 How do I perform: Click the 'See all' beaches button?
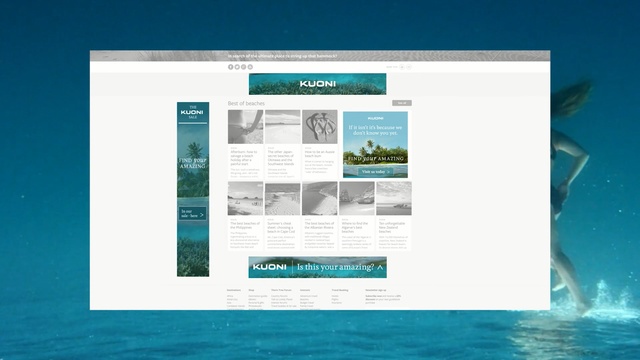pos(402,103)
